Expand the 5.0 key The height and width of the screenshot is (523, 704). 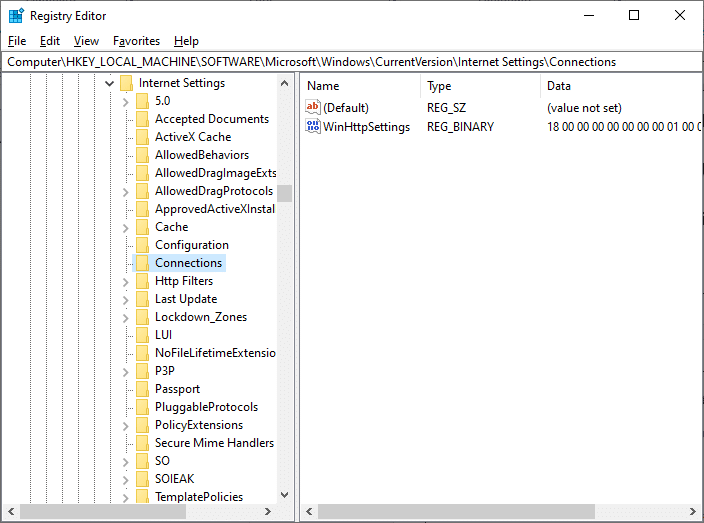coord(126,102)
